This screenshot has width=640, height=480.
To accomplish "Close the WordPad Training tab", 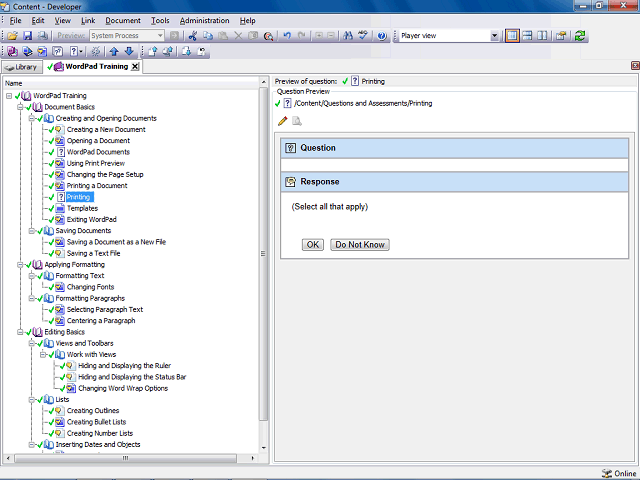I will click(135, 67).
